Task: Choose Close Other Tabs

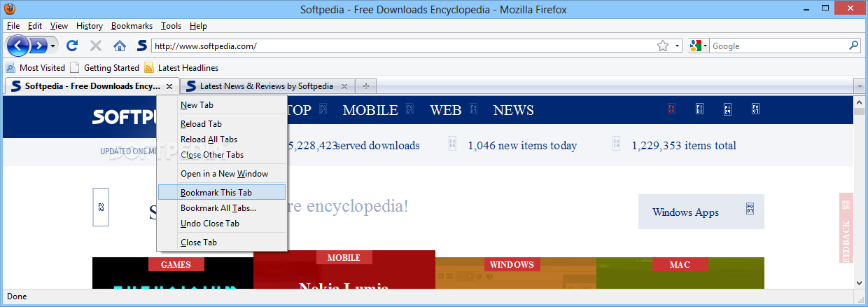Action: [222, 155]
